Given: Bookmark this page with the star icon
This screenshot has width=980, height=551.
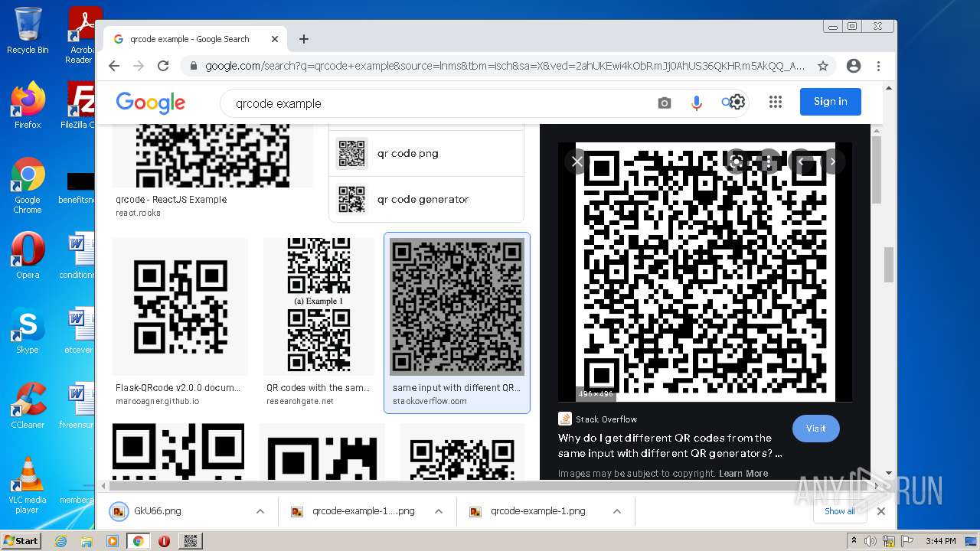Looking at the screenshot, I should [823, 66].
